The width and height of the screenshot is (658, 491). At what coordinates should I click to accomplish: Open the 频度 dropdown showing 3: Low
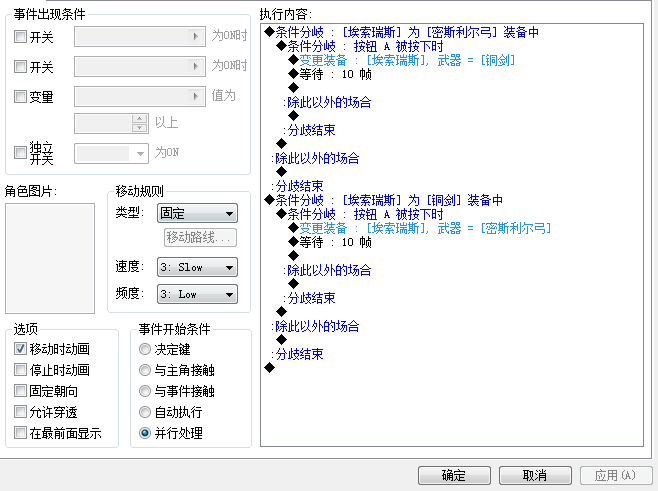tap(197, 294)
